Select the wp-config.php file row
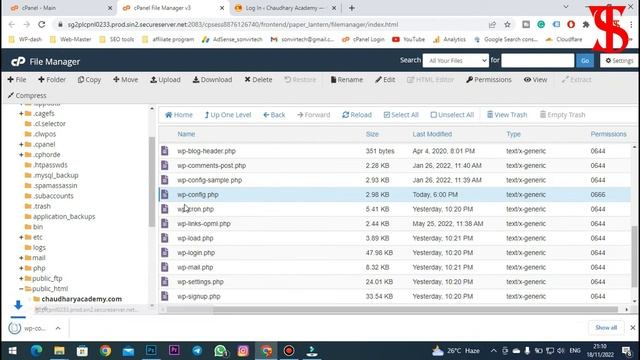The width and height of the screenshot is (640, 360). point(394,195)
